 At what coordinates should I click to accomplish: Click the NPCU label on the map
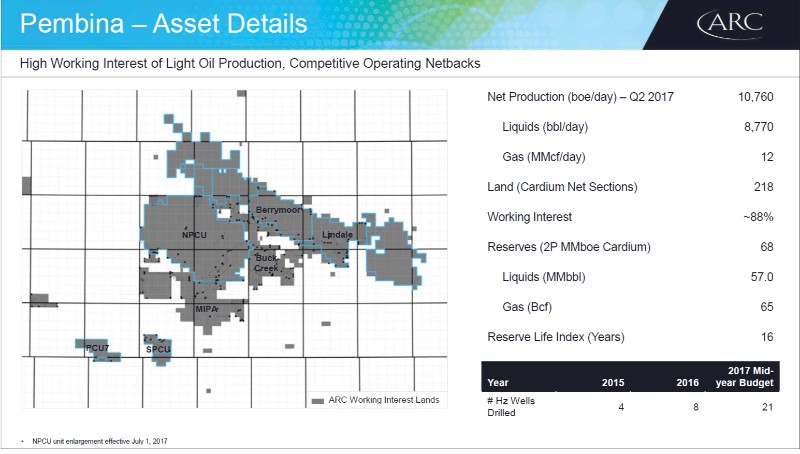194,235
